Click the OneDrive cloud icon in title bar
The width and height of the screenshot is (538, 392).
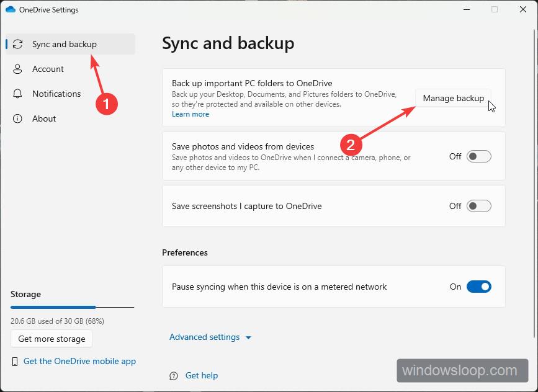click(x=11, y=10)
